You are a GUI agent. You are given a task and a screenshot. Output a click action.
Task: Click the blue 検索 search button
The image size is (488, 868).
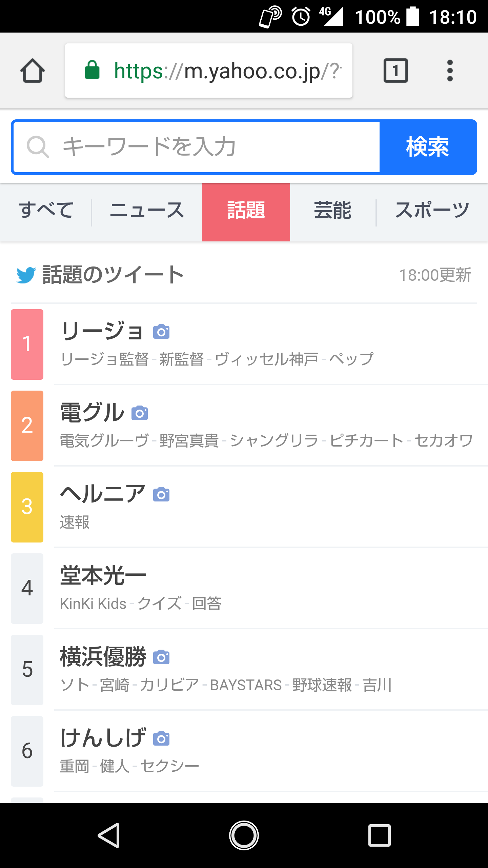428,147
